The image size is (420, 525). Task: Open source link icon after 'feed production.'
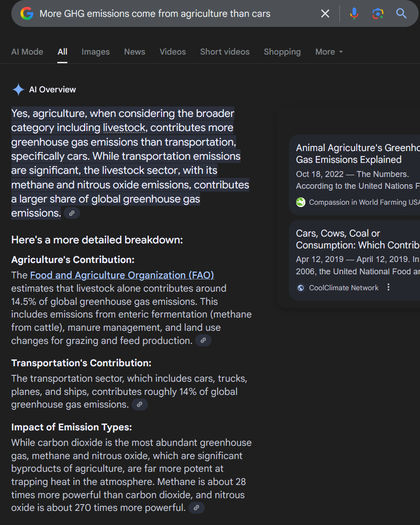point(203,340)
